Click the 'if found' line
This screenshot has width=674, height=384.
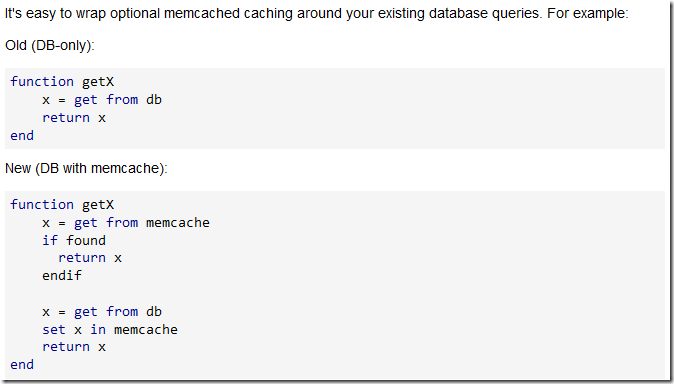click(x=74, y=240)
